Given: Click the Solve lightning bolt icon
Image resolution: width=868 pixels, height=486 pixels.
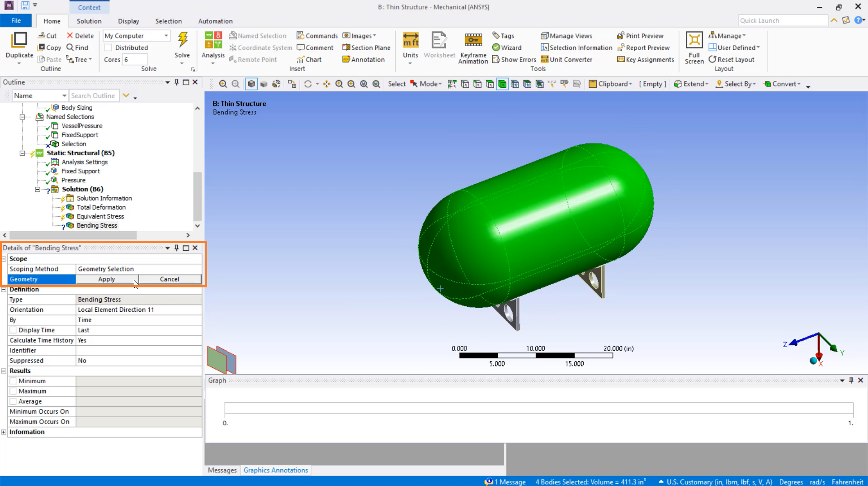Looking at the screenshot, I should tap(183, 41).
